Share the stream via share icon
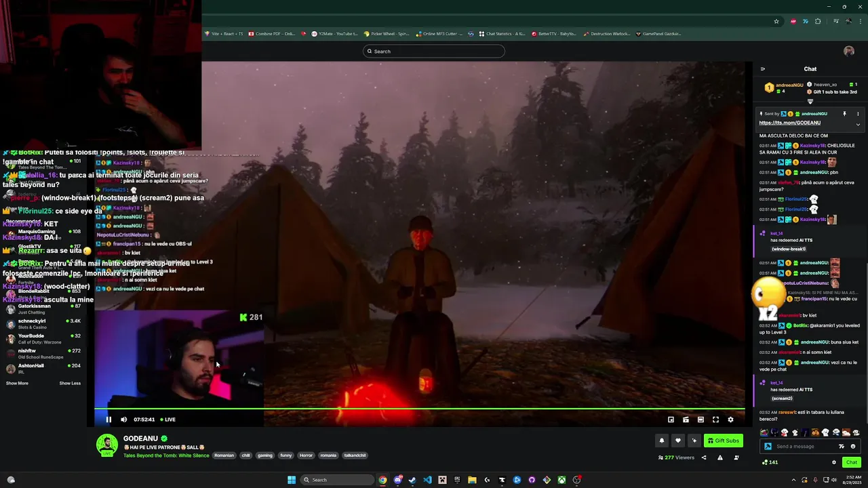This screenshot has height=488, width=868. [703, 457]
